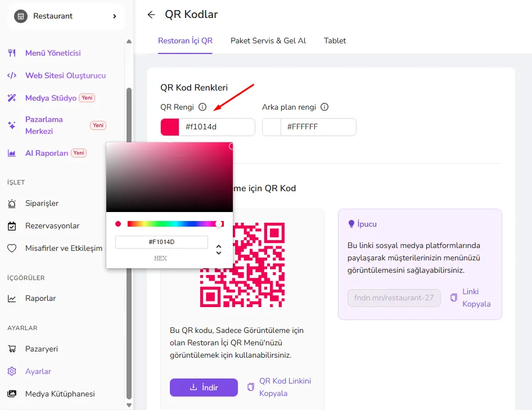
Task: Click the AI Raporları chart icon
Action: tap(12, 153)
